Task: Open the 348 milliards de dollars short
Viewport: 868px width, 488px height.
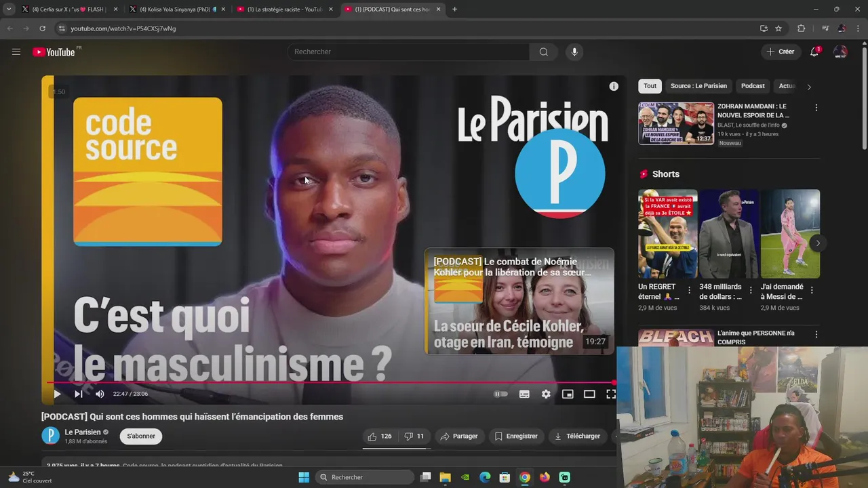Action: tap(729, 234)
